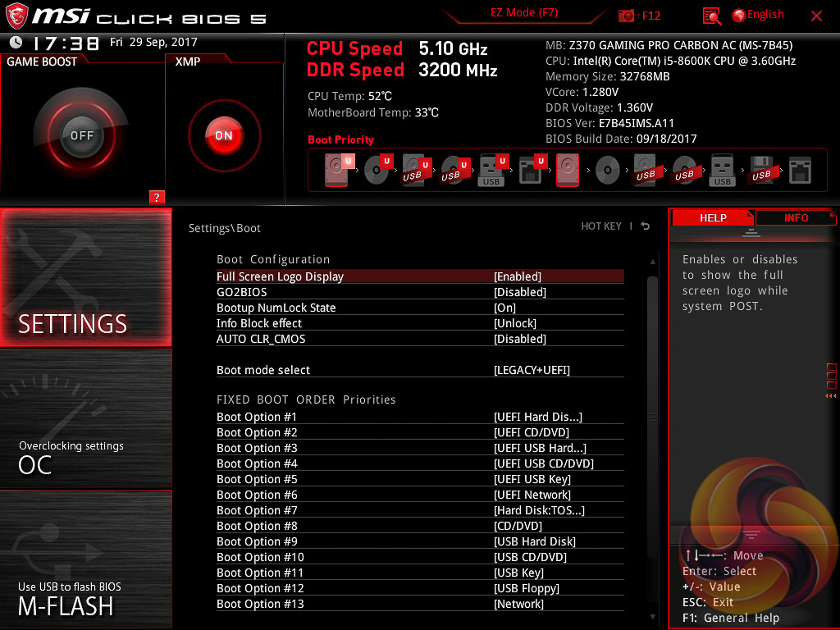Open the BIOS search icon

[x=712, y=16]
